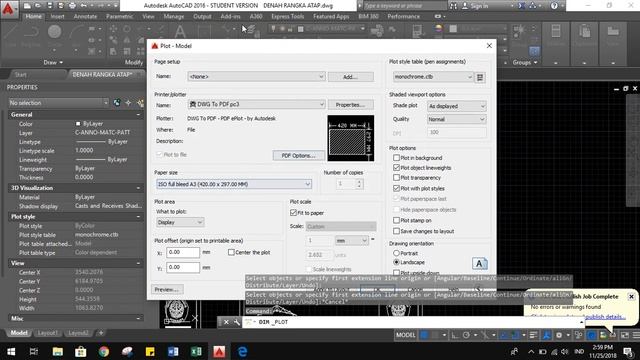Add new layout with plus icon
This screenshot has width=640, height=360.
click(x=101, y=333)
